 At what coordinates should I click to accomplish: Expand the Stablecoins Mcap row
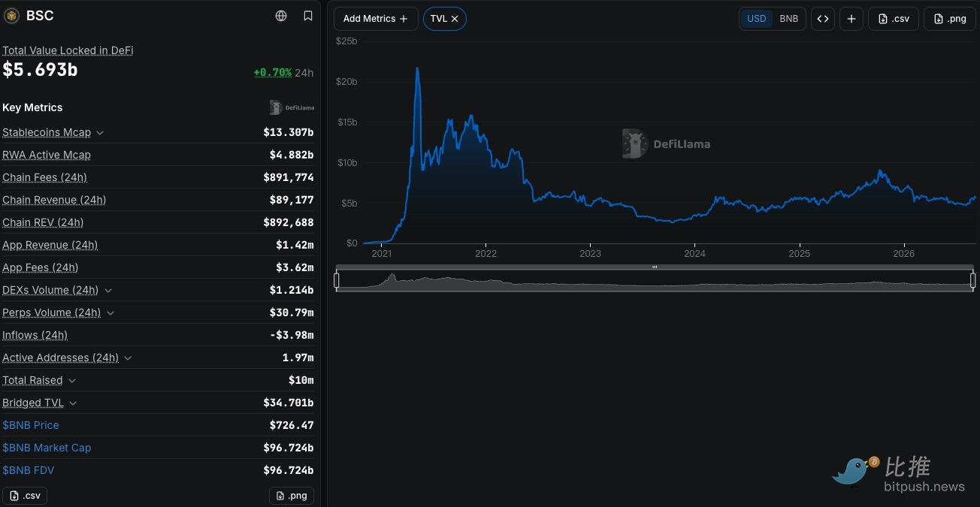pyautogui.click(x=100, y=133)
